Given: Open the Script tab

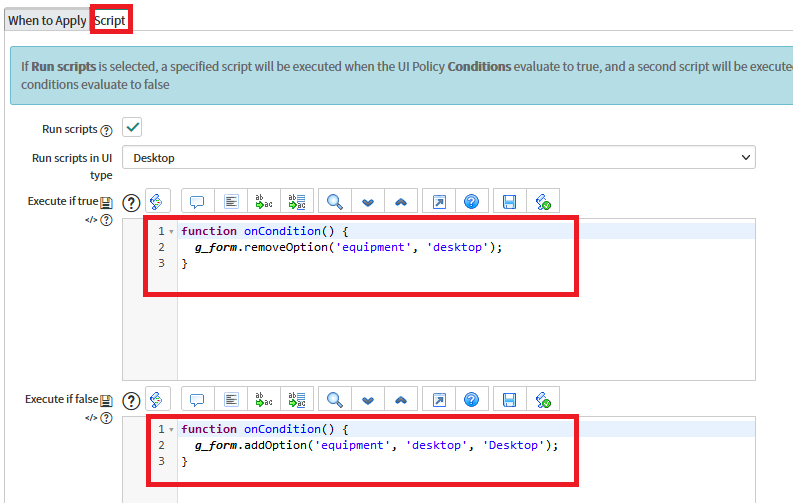Looking at the screenshot, I should point(110,21).
